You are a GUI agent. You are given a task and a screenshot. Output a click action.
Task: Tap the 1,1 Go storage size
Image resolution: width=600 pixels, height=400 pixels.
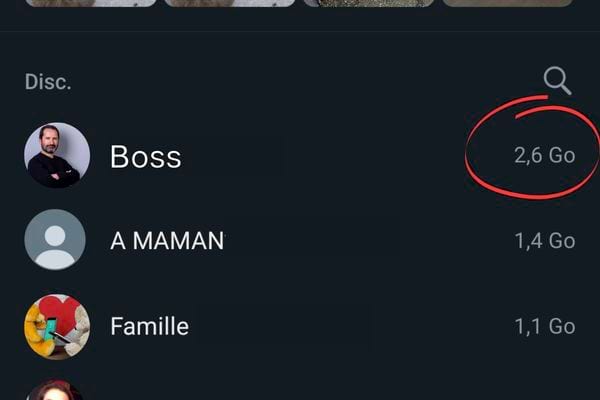pyautogui.click(x=544, y=326)
